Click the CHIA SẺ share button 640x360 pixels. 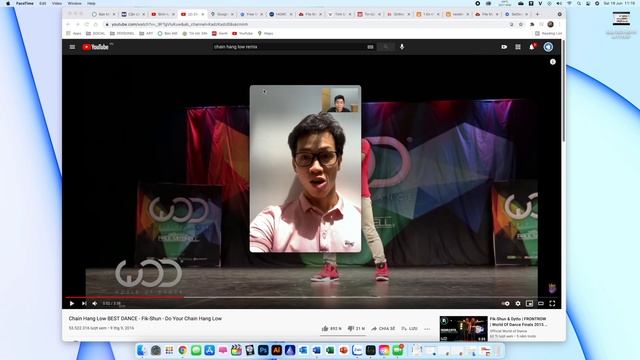pos(383,329)
